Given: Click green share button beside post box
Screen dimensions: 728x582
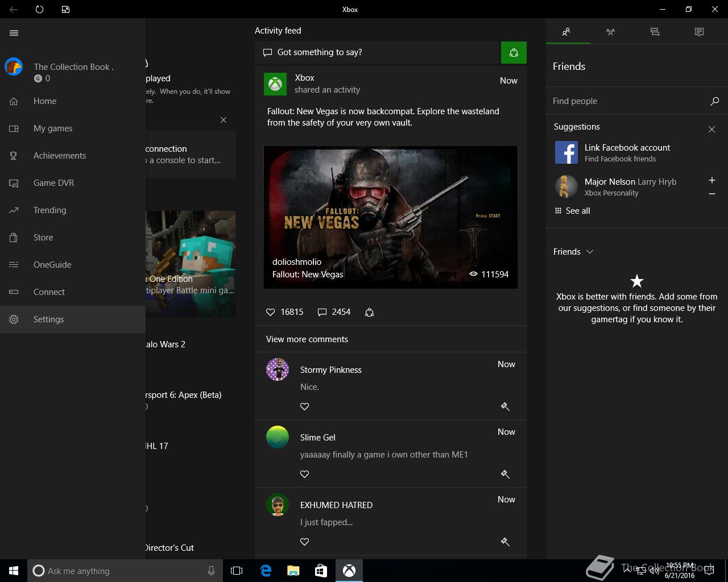Looking at the screenshot, I should tap(514, 52).
